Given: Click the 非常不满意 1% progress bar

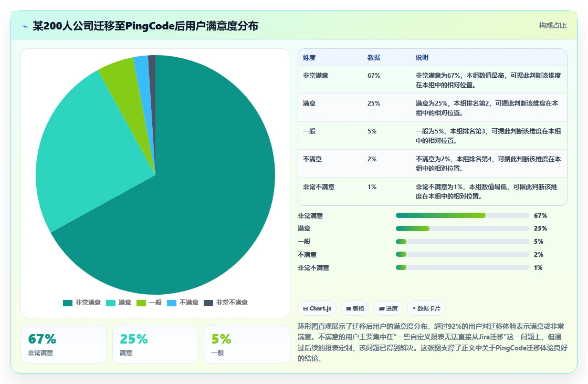Looking at the screenshot, I should pos(463,267).
